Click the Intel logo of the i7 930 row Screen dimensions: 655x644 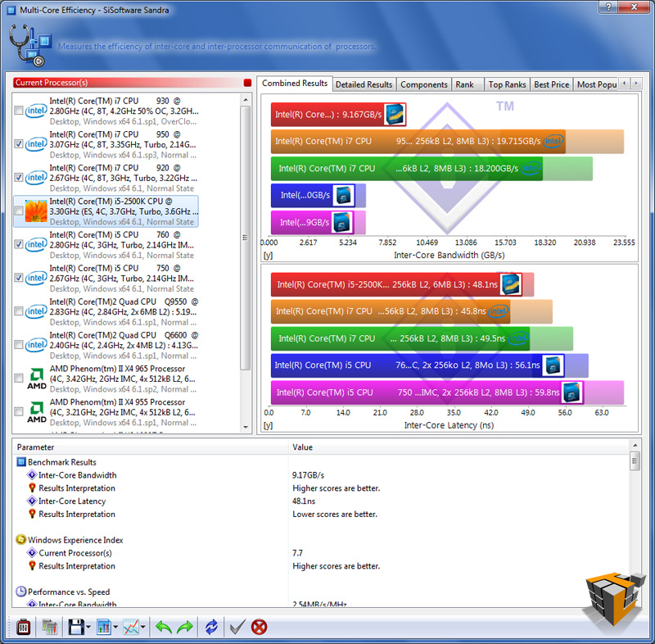(x=36, y=111)
